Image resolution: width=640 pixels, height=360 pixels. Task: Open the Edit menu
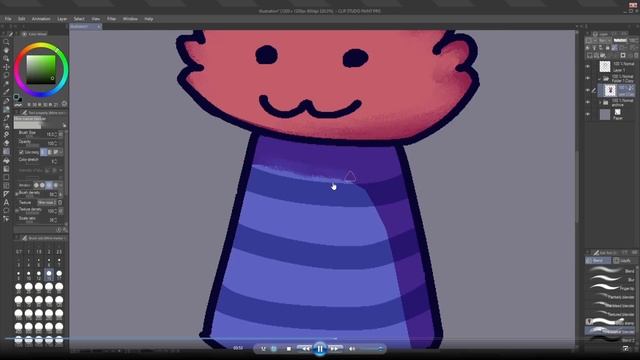(x=21, y=19)
